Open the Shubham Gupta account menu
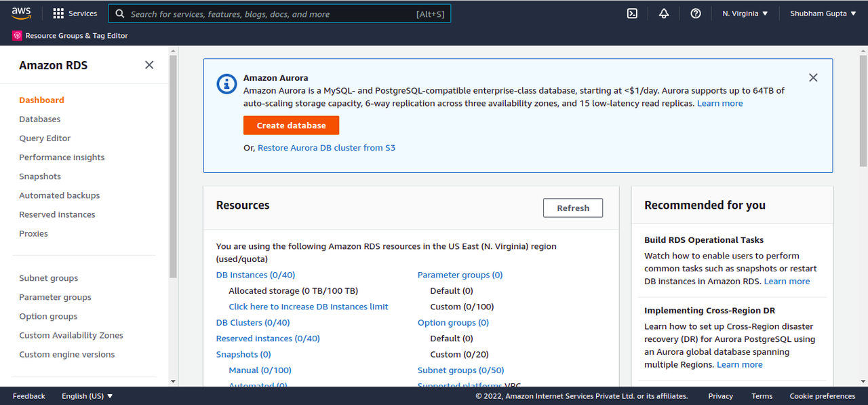 click(x=823, y=14)
